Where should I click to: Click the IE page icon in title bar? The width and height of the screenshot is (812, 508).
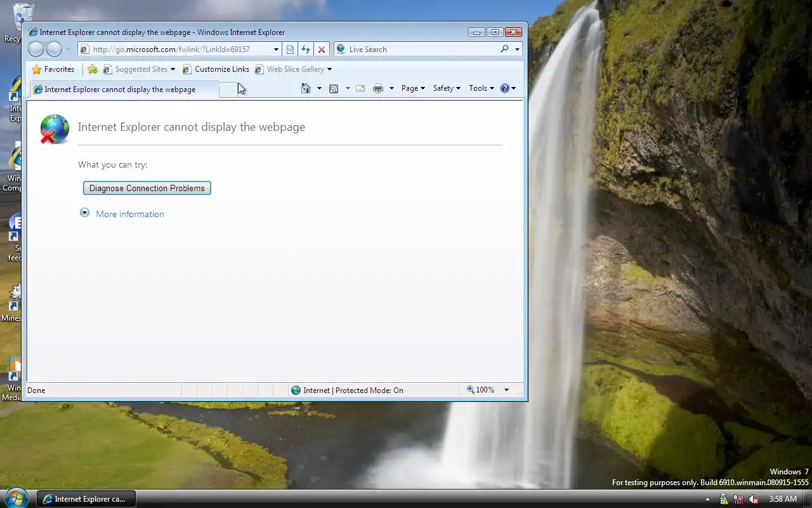(x=33, y=32)
